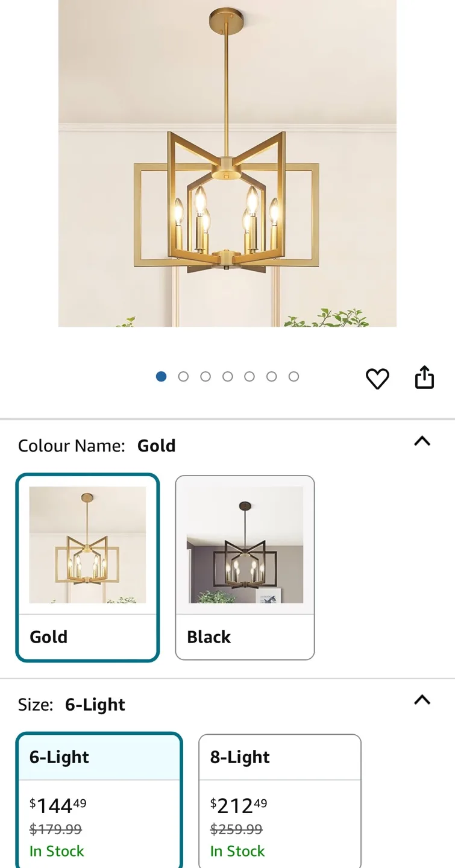Viewport: 455px width, 868px height.
Task: Open the share options for this product
Action: (x=424, y=377)
